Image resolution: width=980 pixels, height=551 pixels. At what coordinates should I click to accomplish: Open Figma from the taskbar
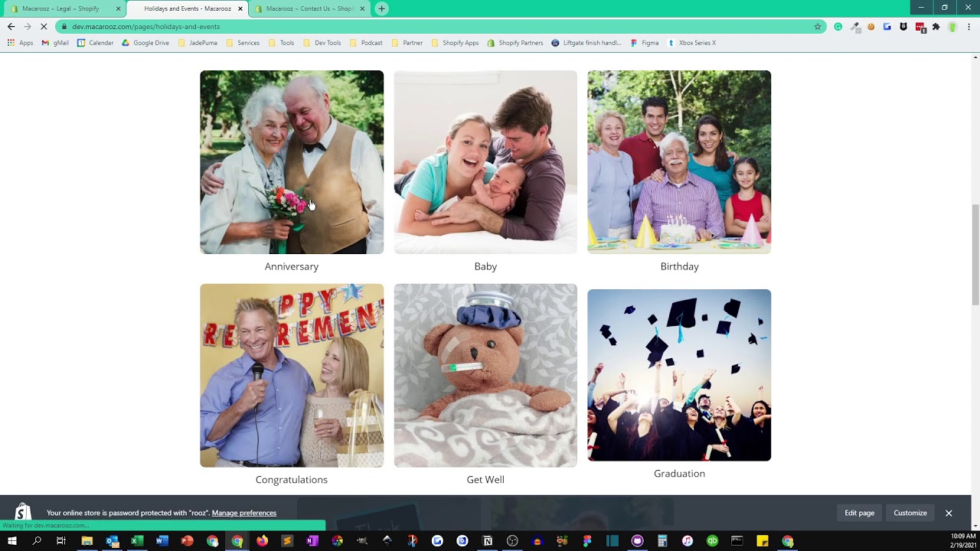pos(587,541)
